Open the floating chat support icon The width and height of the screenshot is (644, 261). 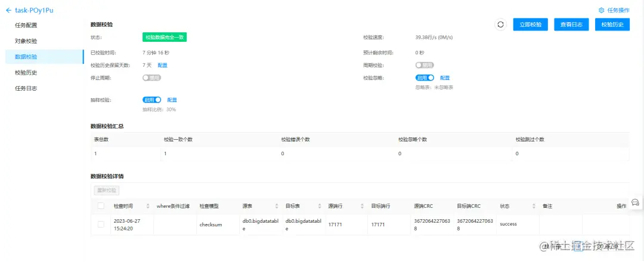pyautogui.click(x=635, y=202)
